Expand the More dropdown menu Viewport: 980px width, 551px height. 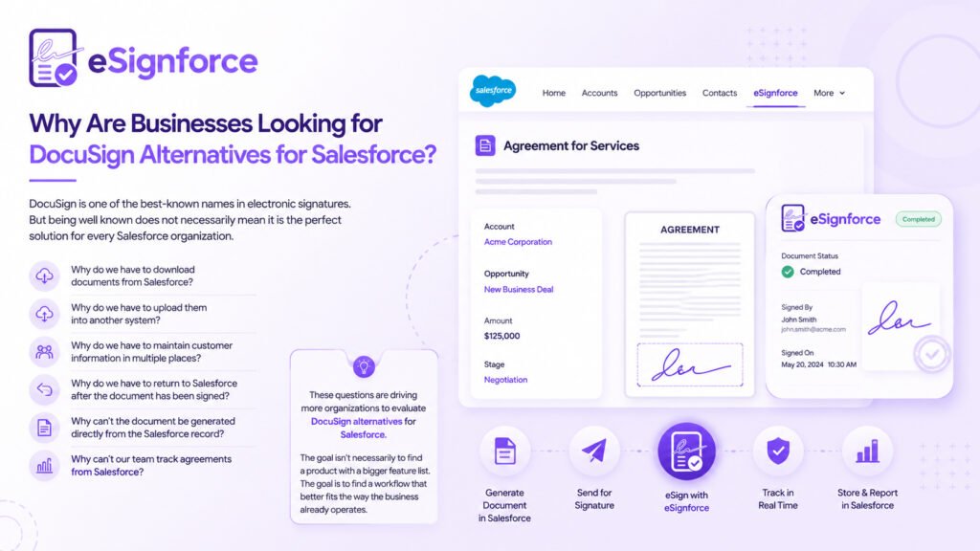(830, 93)
